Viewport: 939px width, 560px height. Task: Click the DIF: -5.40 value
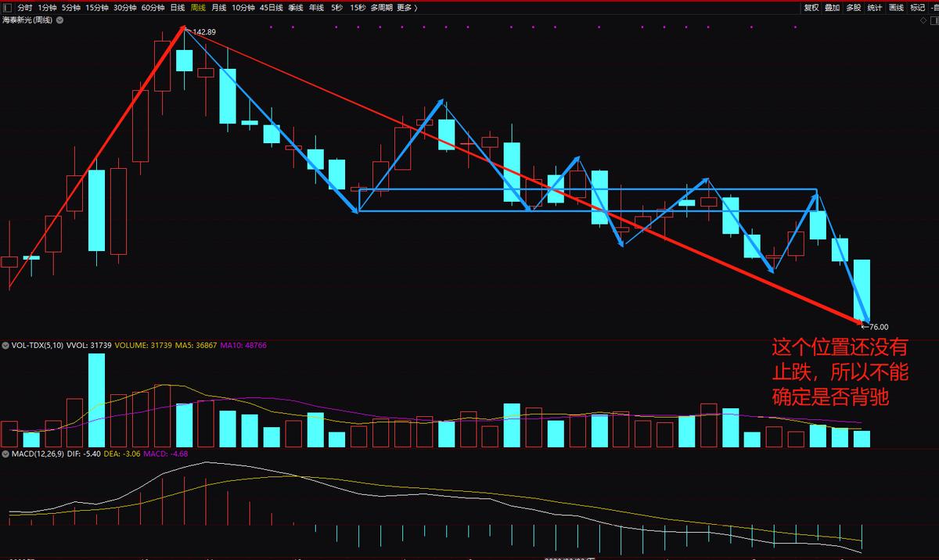coord(85,453)
